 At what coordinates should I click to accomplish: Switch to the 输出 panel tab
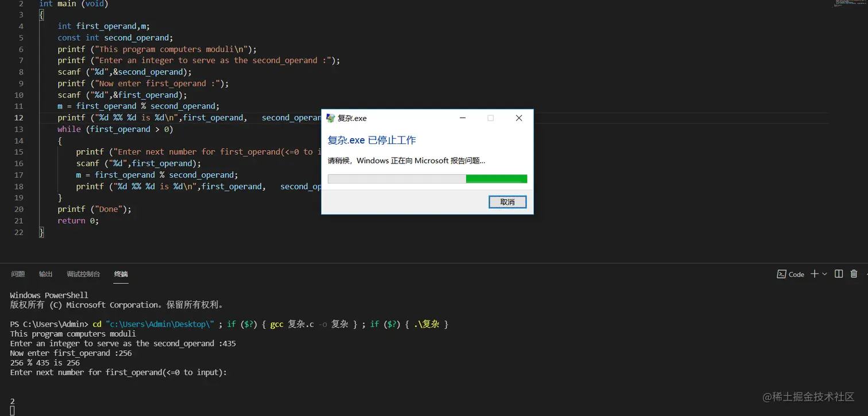click(45, 274)
